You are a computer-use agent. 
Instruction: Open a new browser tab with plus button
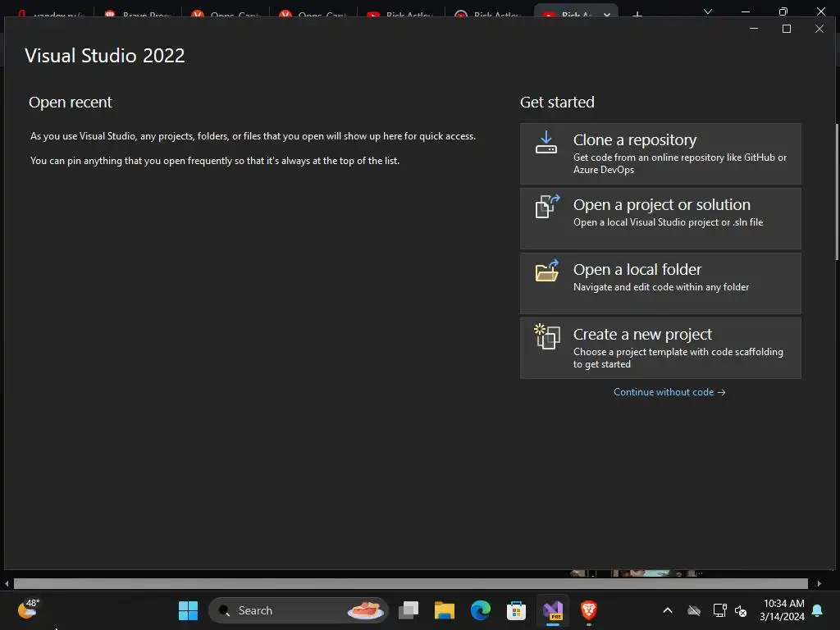click(x=637, y=14)
